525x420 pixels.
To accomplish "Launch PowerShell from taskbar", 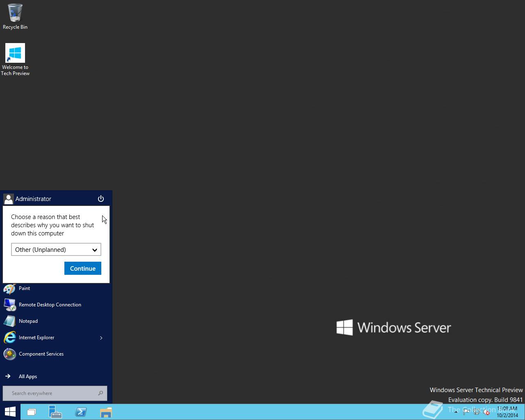I will (80, 412).
